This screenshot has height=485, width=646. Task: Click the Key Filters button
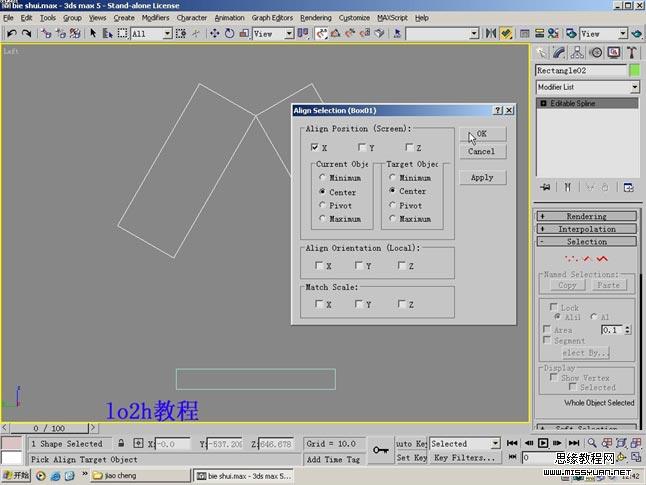(x=465, y=458)
